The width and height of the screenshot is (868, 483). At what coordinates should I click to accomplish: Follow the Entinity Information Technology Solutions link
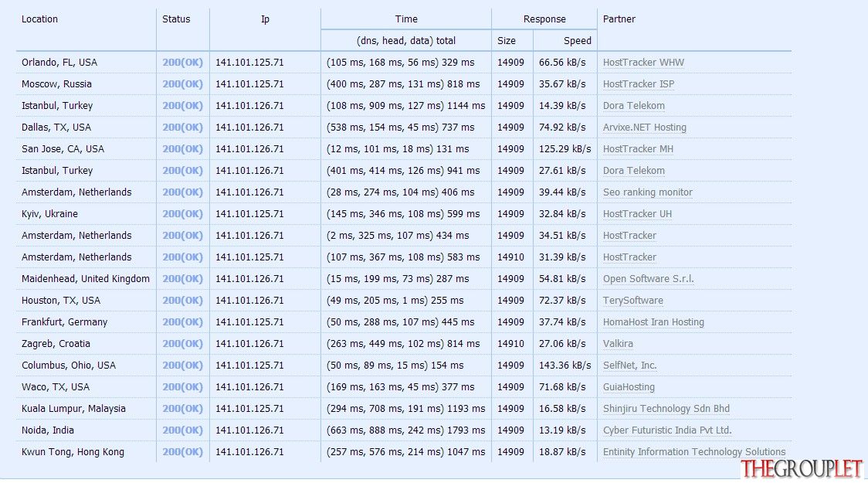pyautogui.click(x=694, y=451)
